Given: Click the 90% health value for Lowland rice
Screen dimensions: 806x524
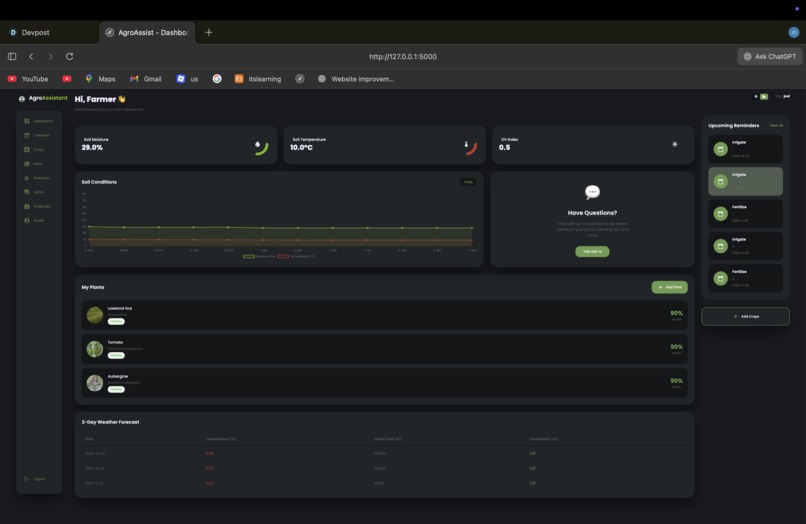Looking at the screenshot, I should pos(676,313).
